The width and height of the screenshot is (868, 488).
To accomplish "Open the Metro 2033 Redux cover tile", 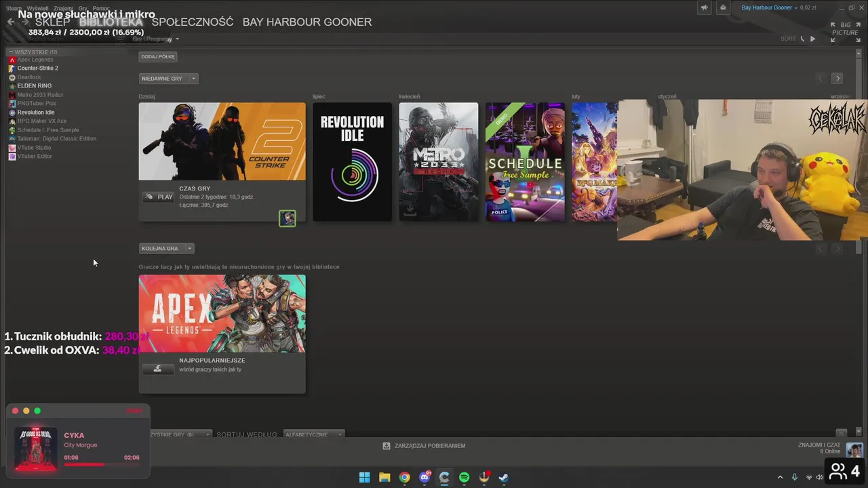I will pos(438,162).
